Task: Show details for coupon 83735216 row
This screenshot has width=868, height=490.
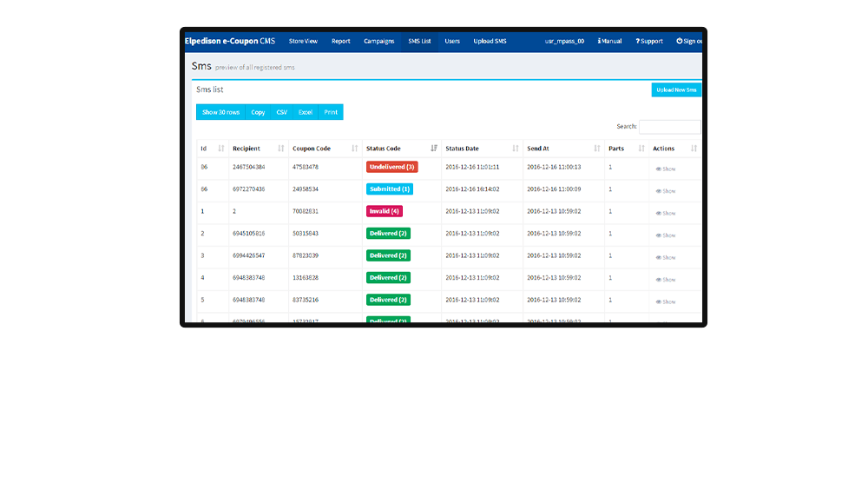Action: (x=666, y=302)
